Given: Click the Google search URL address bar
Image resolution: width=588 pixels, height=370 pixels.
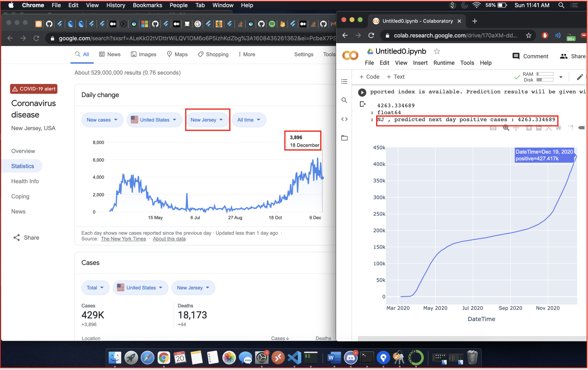Looking at the screenshot, I should pyautogui.click(x=193, y=38).
